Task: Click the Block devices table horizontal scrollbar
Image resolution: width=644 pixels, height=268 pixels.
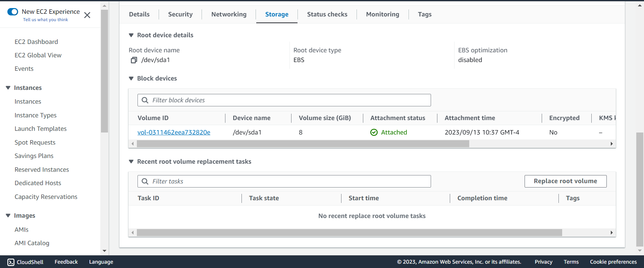Action: 303,144
